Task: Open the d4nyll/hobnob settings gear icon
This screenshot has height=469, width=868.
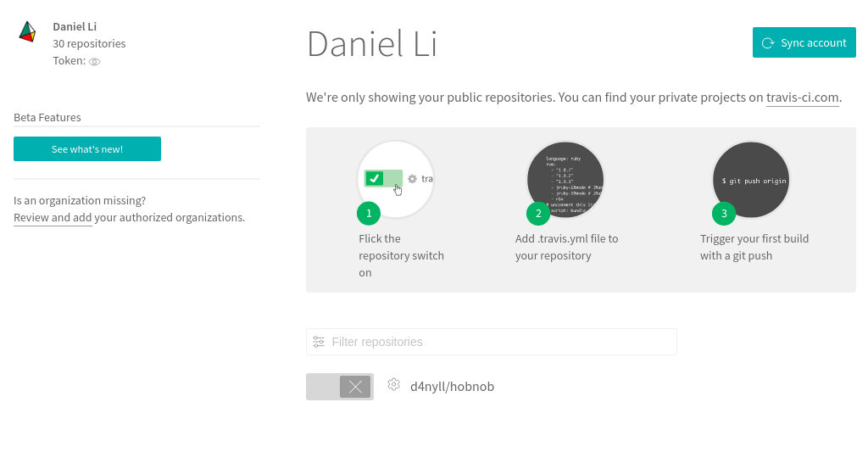Action: 393,385
